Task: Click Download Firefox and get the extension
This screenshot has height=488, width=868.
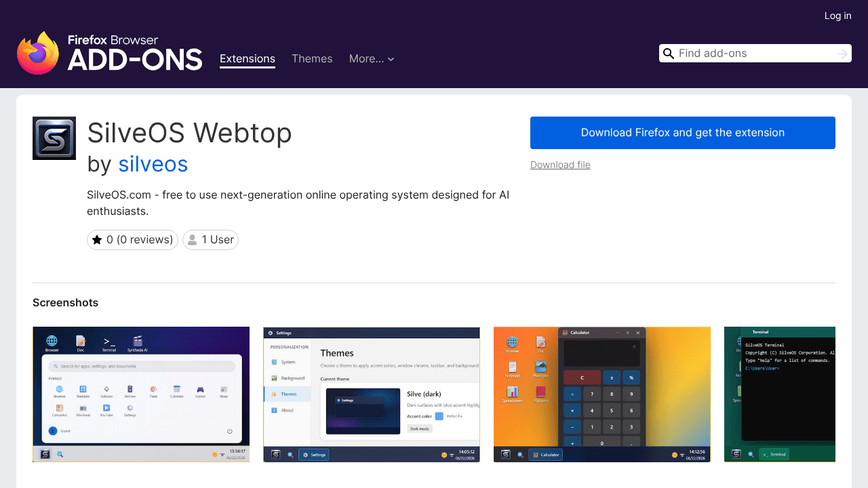Action: pos(683,133)
